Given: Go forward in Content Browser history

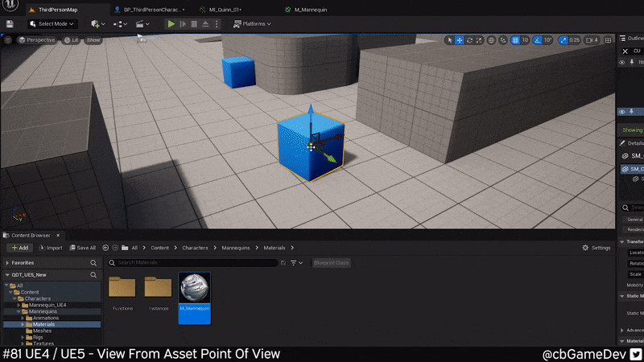Looking at the screenshot, I should pos(115,248).
